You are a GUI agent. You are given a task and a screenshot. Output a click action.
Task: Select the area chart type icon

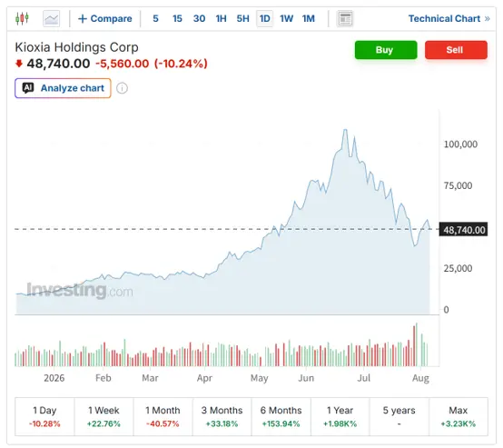[52, 18]
